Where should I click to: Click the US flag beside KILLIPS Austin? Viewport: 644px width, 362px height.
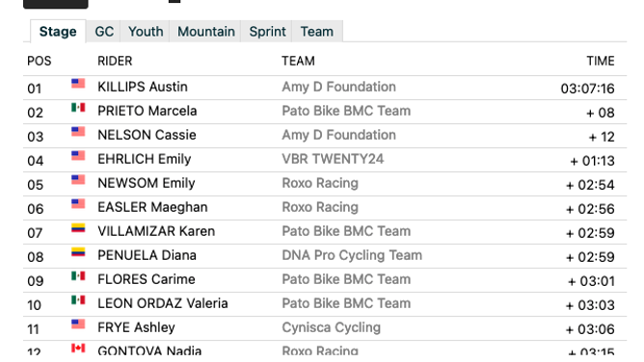pos(78,84)
